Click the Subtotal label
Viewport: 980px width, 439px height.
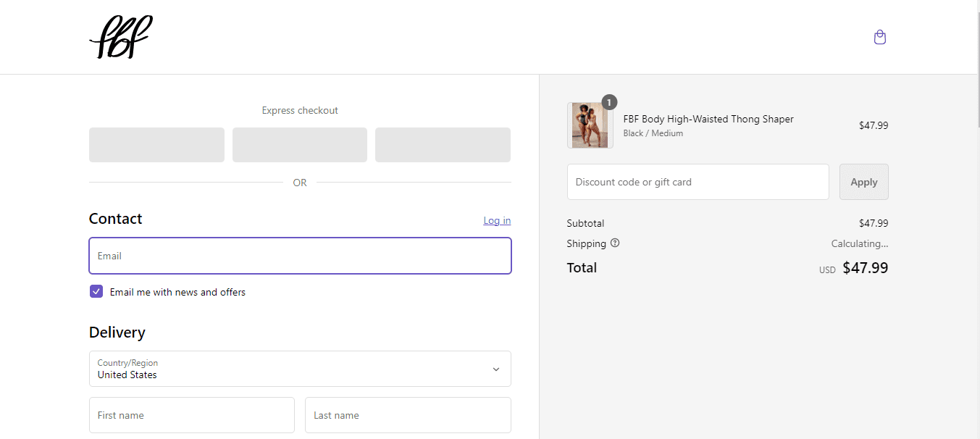pos(585,223)
